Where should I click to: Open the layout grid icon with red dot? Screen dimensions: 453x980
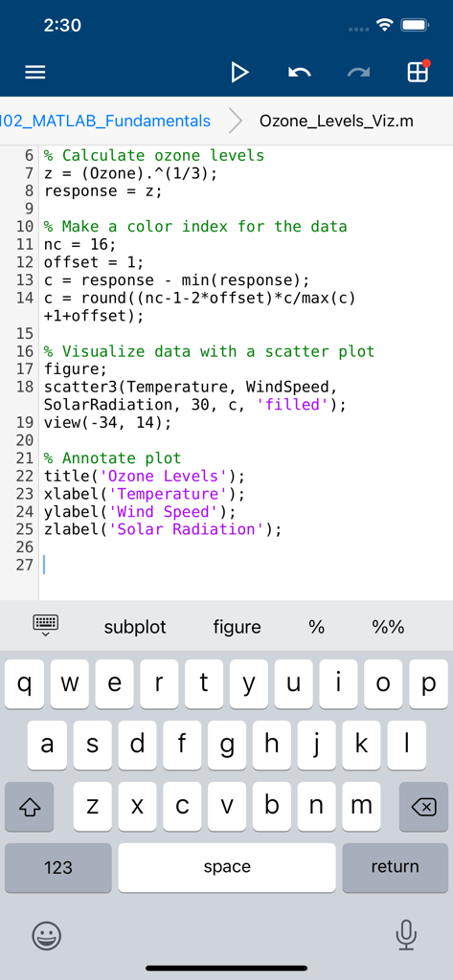418,71
